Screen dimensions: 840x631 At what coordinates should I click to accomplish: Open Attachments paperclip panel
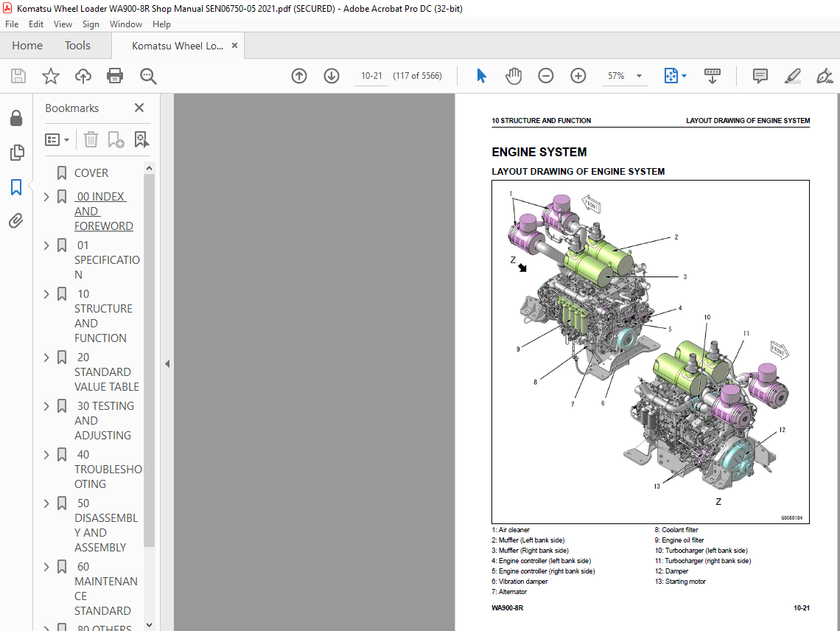pyautogui.click(x=17, y=221)
